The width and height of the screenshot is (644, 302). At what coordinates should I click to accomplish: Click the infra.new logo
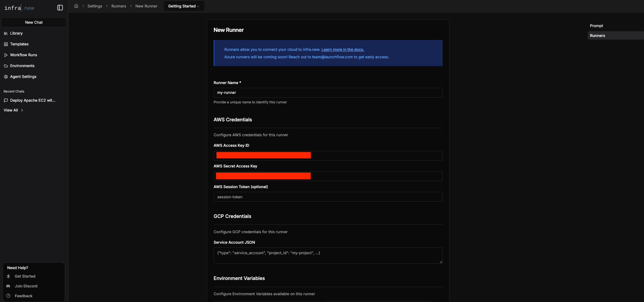[x=19, y=8]
